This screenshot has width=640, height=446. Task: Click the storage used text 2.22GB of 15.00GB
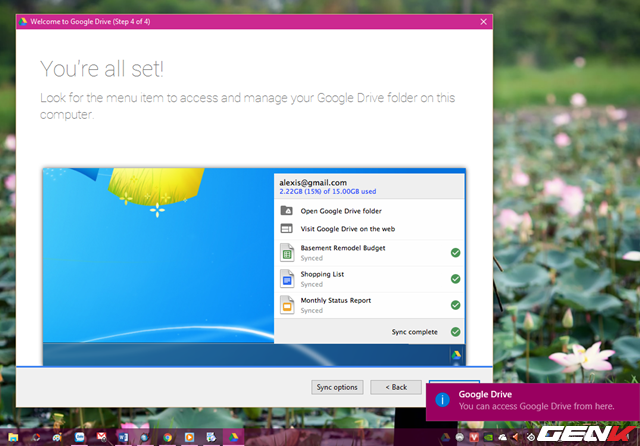pyautogui.click(x=326, y=191)
